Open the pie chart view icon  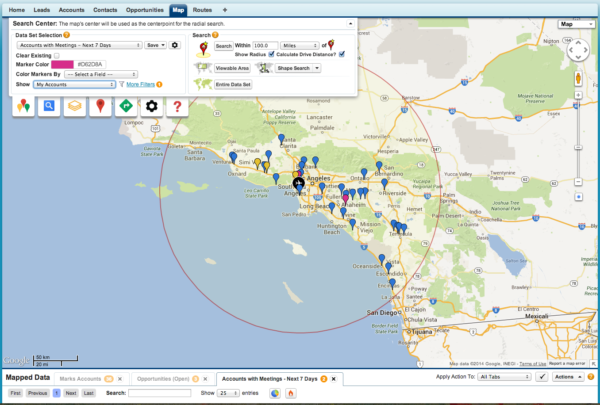pyautogui.click(x=275, y=393)
